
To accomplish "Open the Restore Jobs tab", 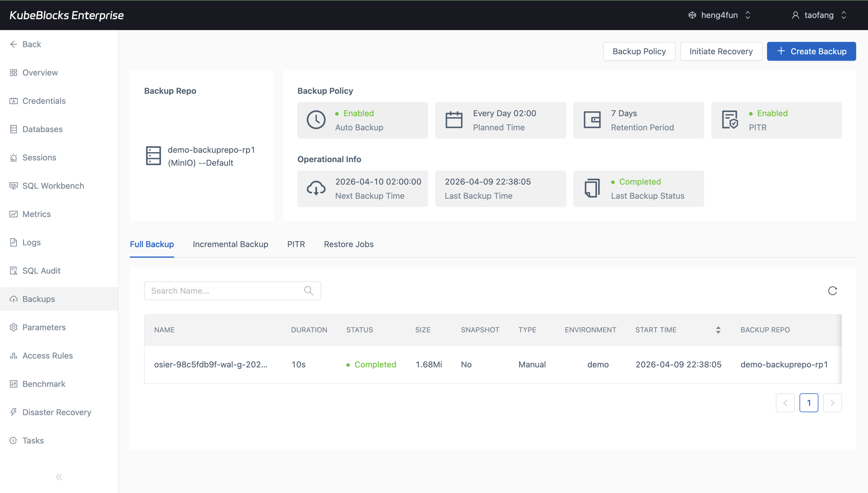I will pyautogui.click(x=349, y=244).
